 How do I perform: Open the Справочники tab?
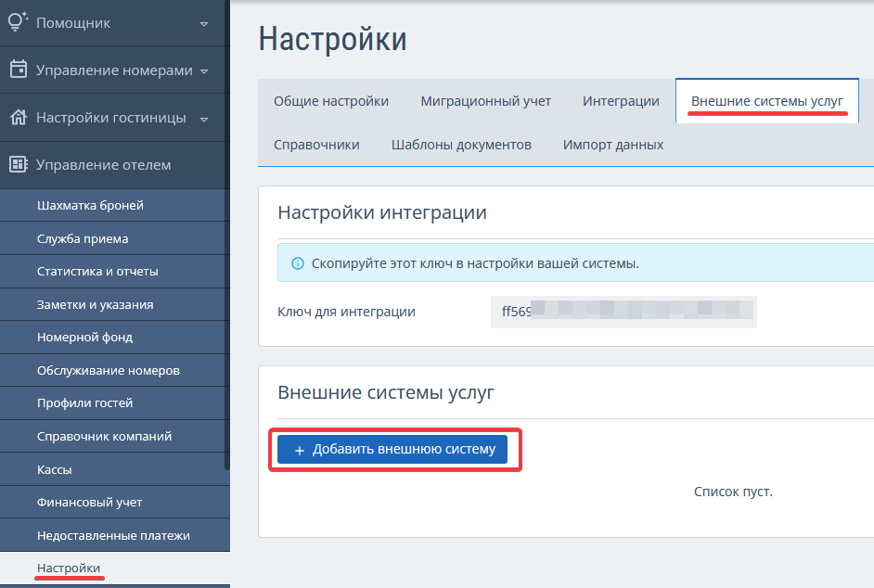click(x=316, y=145)
